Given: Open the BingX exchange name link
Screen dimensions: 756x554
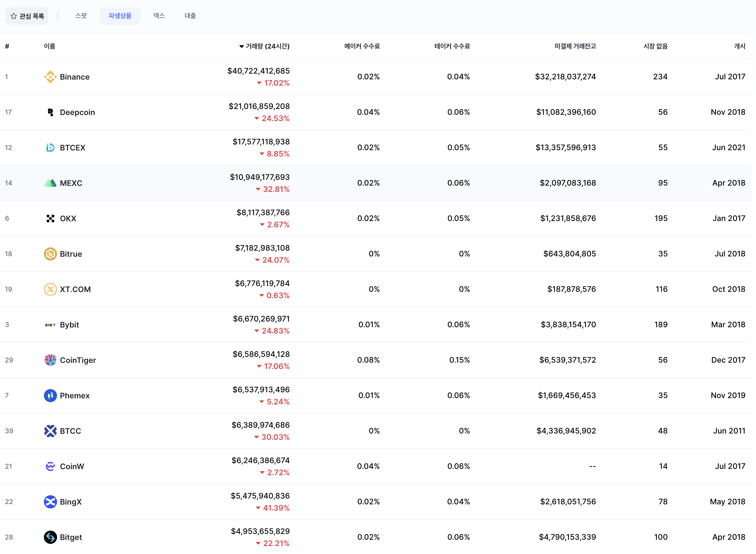Looking at the screenshot, I should (71, 502).
